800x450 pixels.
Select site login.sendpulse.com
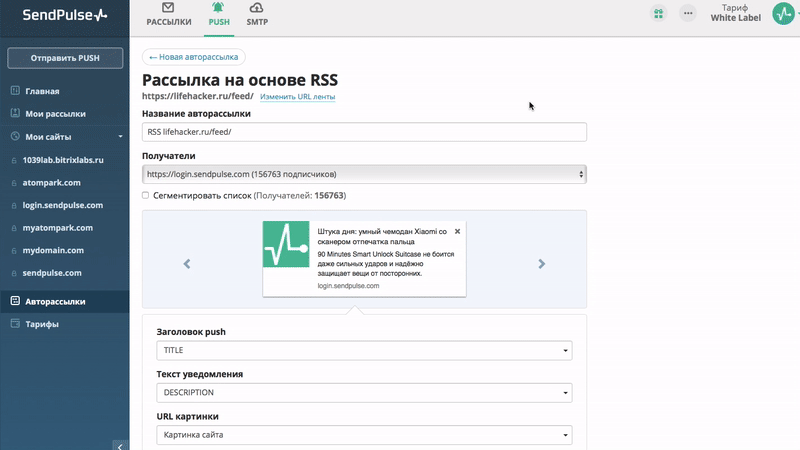[63, 205]
